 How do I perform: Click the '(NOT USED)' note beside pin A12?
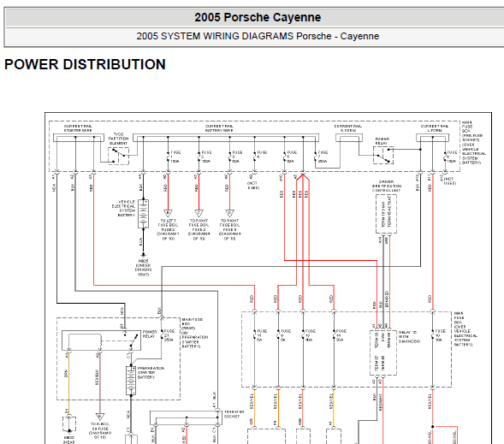(450, 181)
